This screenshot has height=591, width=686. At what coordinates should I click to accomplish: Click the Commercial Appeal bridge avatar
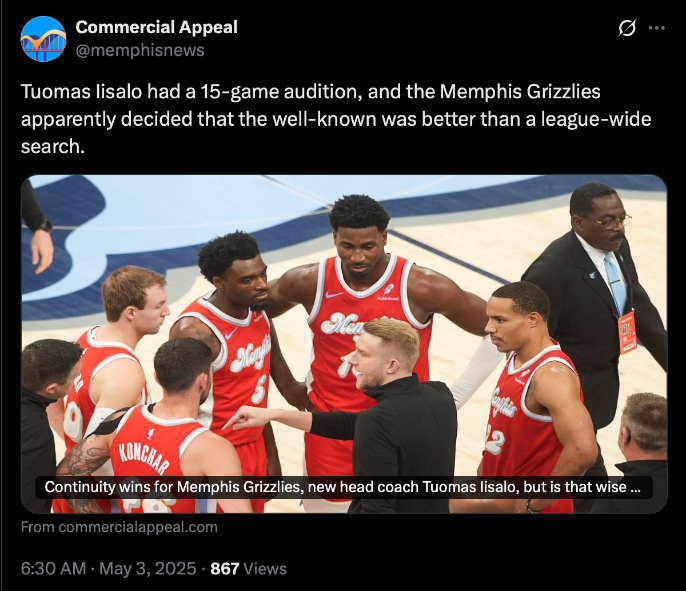(43, 39)
